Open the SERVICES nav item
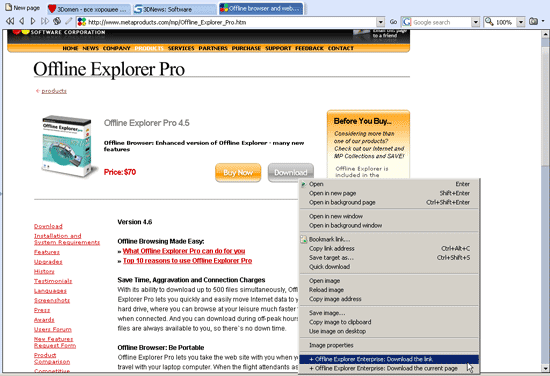 [x=181, y=48]
